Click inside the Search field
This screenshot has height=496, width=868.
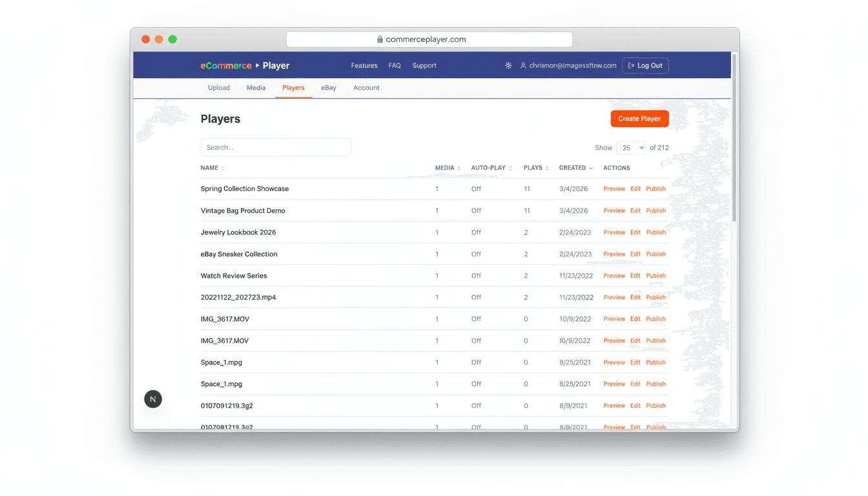276,147
